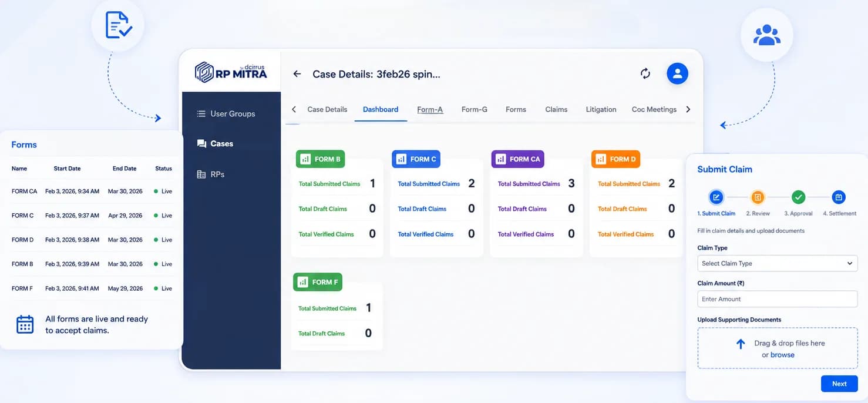Click FORM B Total Submitted Claims
The image size is (868, 403).
point(329,184)
